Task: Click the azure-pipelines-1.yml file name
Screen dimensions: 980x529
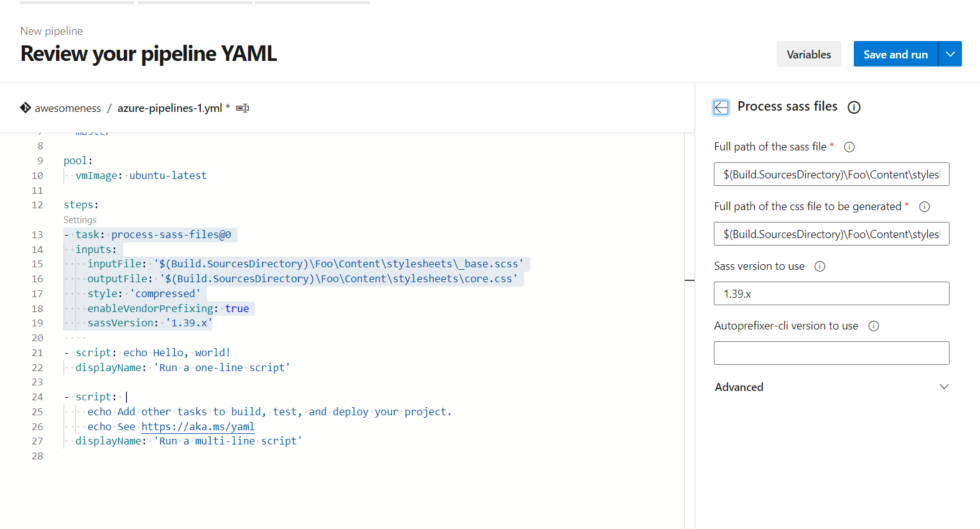Action: (170, 108)
